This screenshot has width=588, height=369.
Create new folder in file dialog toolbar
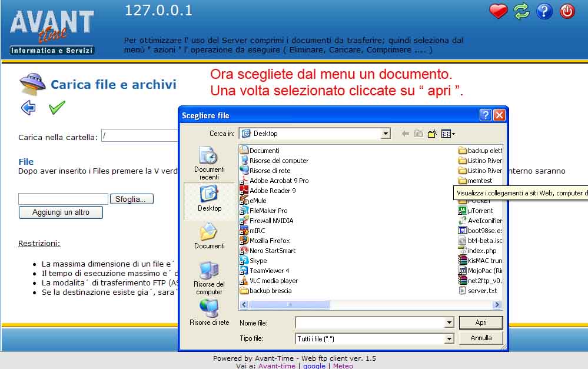[x=433, y=134]
